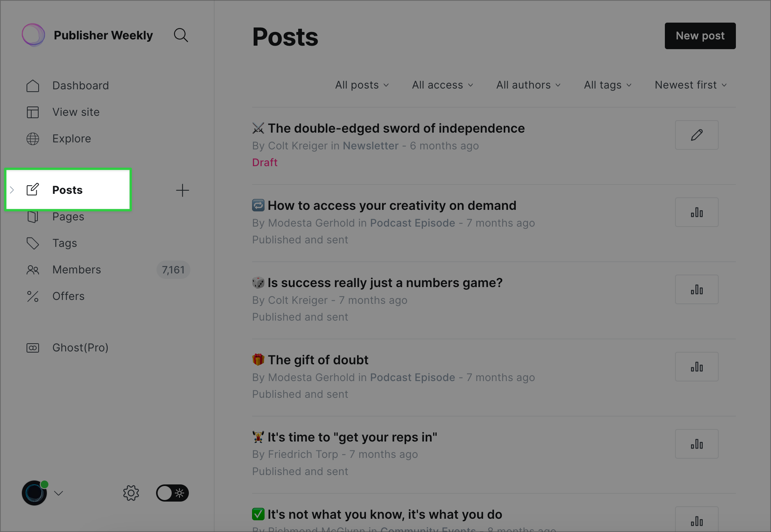Viewport: 771px width, 532px height.
Task: Select Dashboard in the sidebar
Action: click(x=80, y=85)
